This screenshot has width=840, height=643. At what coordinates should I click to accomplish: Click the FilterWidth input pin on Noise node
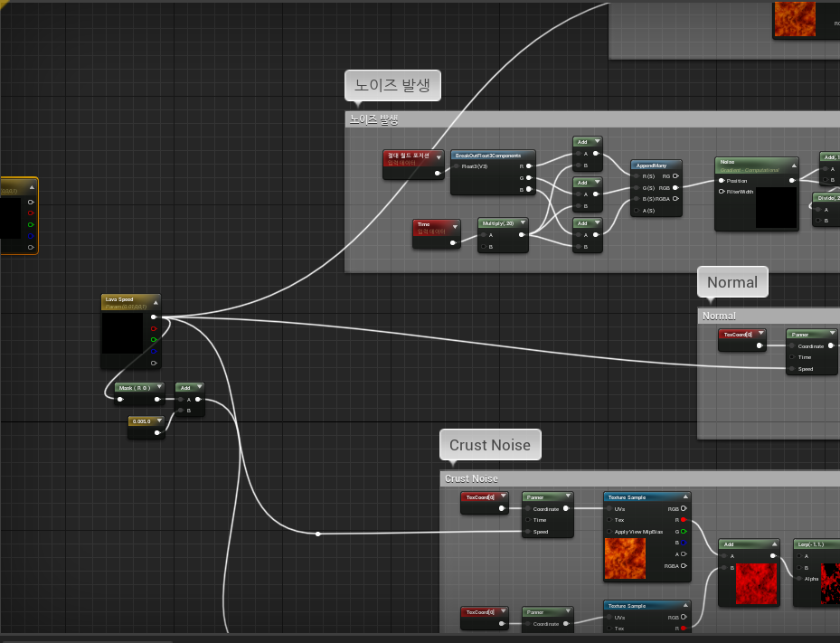(722, 192)
